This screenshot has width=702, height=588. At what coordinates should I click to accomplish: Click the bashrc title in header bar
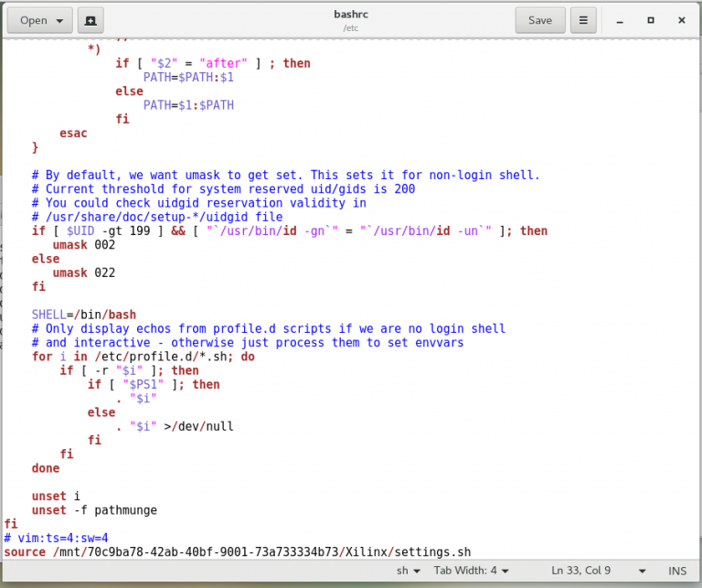click(x=350, y=14)
